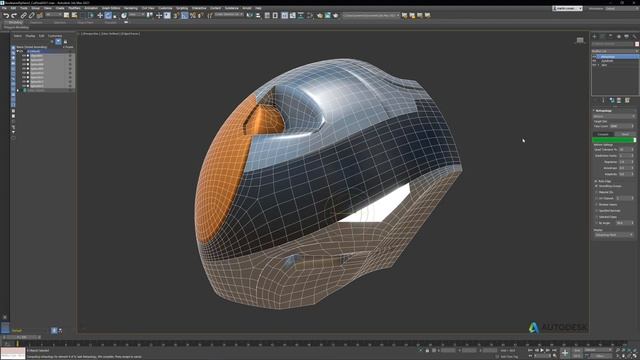The height and width of the screenshot is (360, 640).
Task: Select the Box entry in modifier stack
Action: (604, 65)
